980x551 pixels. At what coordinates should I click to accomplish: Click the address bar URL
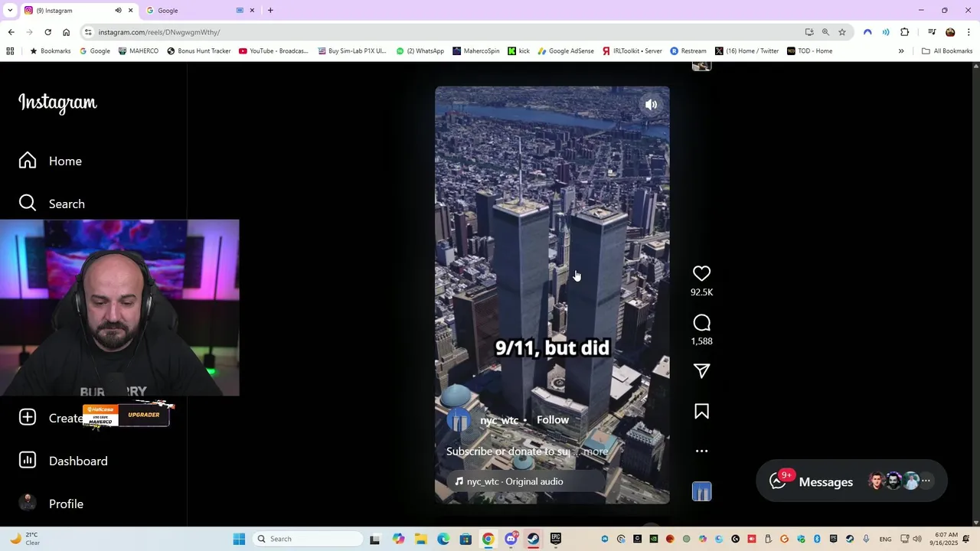159,32
